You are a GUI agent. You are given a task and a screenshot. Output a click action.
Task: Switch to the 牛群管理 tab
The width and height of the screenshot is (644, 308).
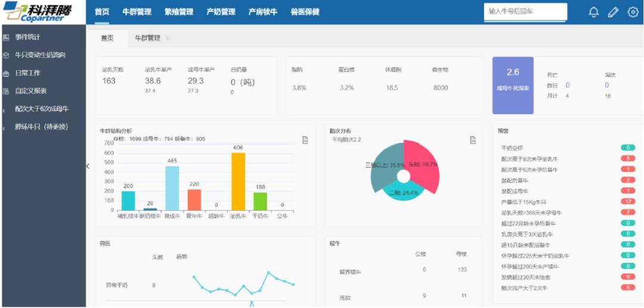tap(147, 38)
